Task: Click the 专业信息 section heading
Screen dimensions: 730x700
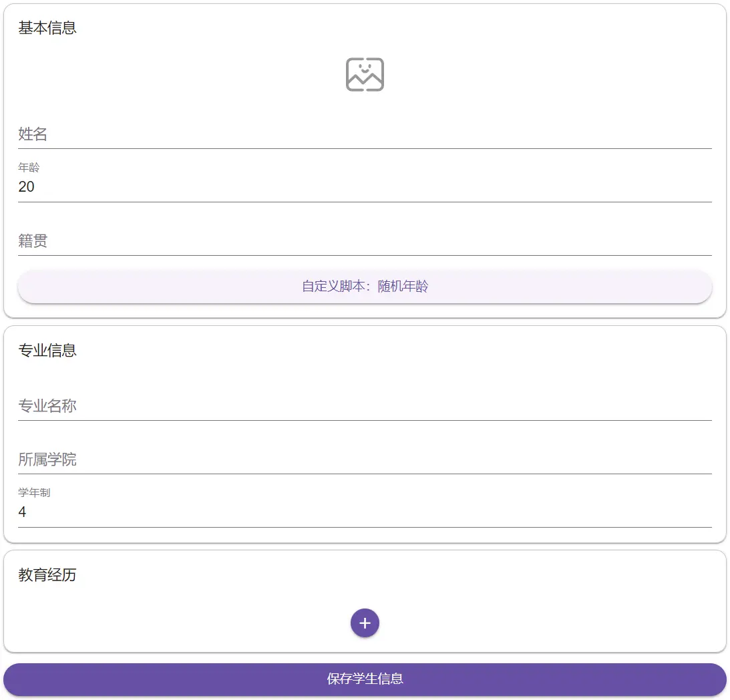Action: point(47,350)
